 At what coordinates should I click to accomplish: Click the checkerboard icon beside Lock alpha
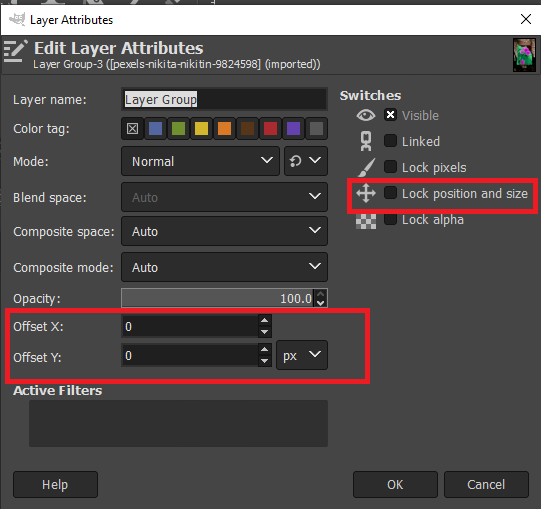[366, 220]
